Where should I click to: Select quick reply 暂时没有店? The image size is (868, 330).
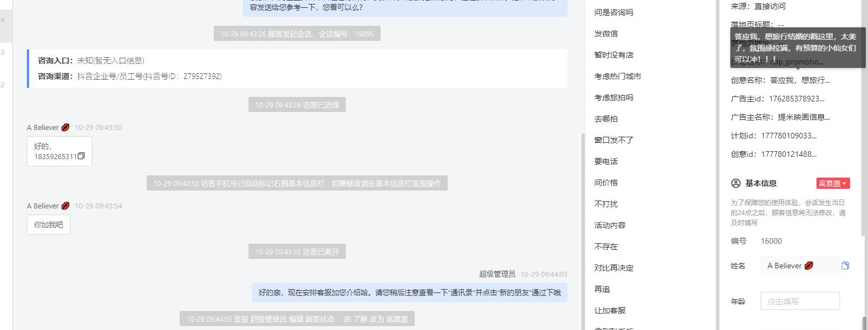point(614,55)
